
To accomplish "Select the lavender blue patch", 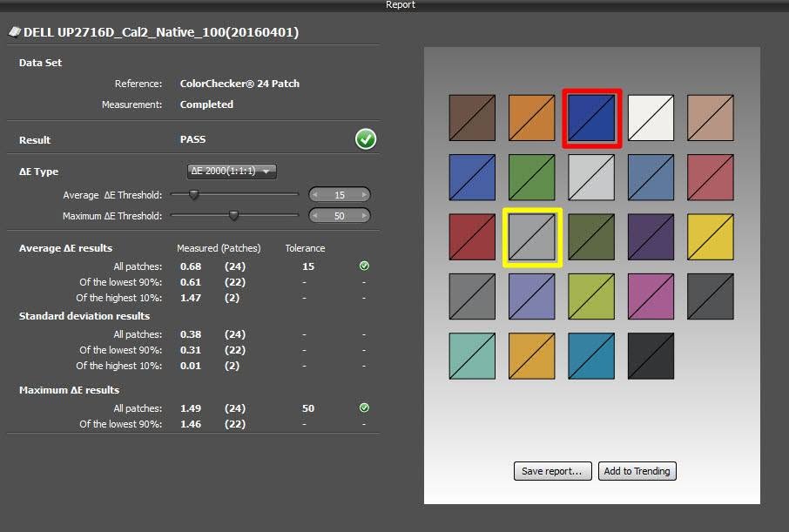I will click(531, 296).
